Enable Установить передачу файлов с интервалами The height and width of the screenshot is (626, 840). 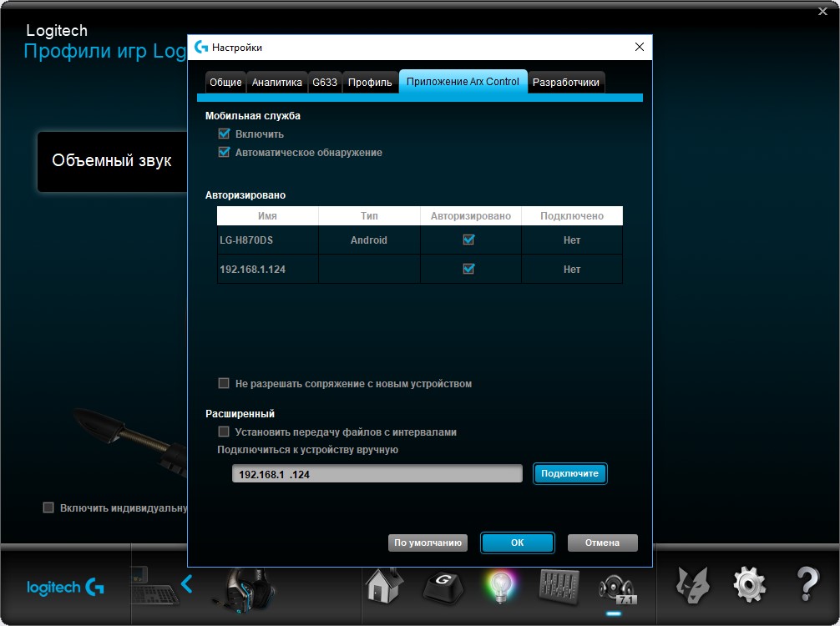click(x=224, y=431)
